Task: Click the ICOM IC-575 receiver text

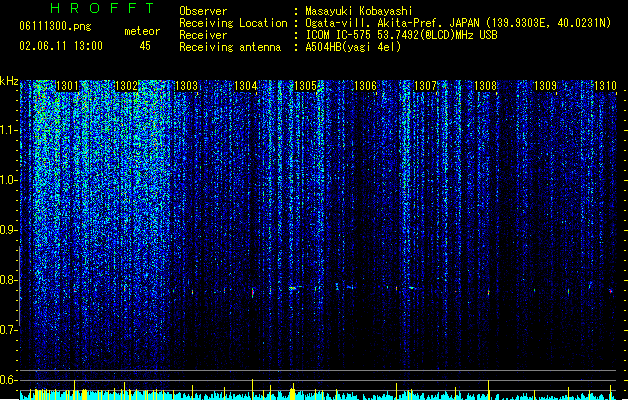Action: pyautogui.click(x=401, y=35)
